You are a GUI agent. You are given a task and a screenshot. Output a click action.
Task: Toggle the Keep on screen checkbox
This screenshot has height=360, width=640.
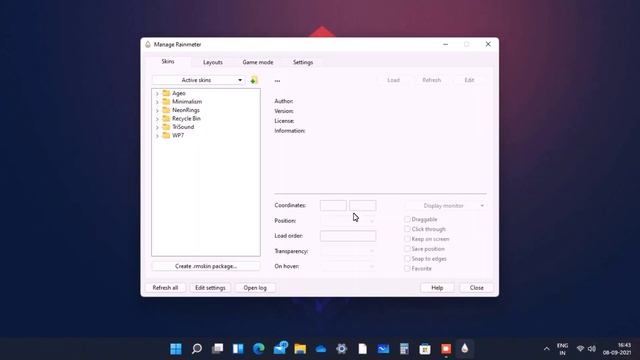407,239
